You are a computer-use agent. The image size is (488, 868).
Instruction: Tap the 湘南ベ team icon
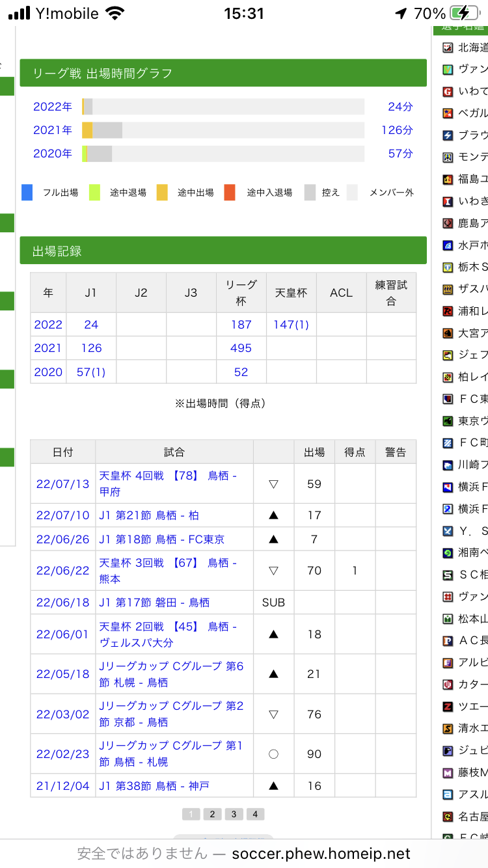click(x=448, y=553)
